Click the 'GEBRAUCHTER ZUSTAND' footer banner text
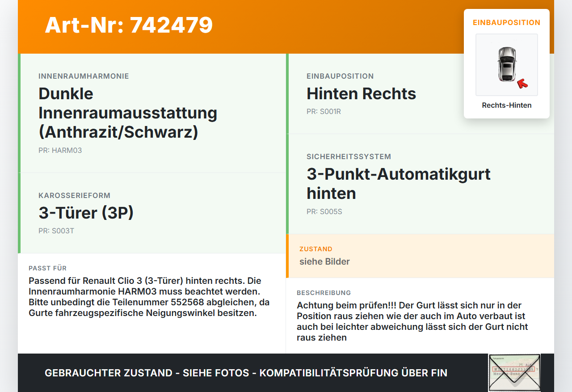572x392 pixels. coord(246,373)
